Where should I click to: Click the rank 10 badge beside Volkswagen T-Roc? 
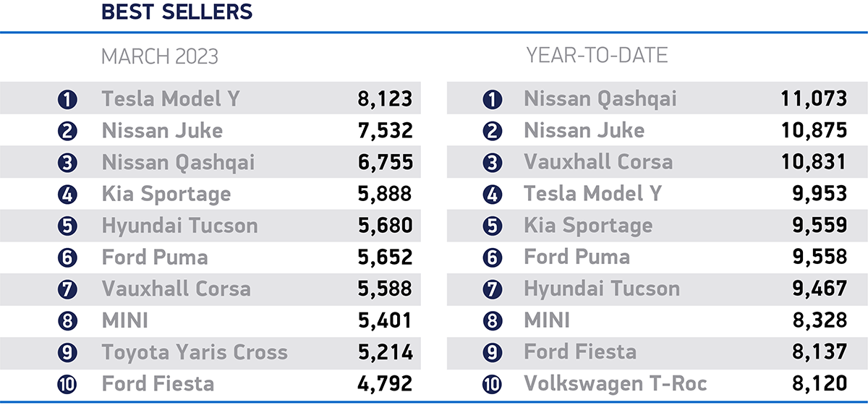(492, 384)
